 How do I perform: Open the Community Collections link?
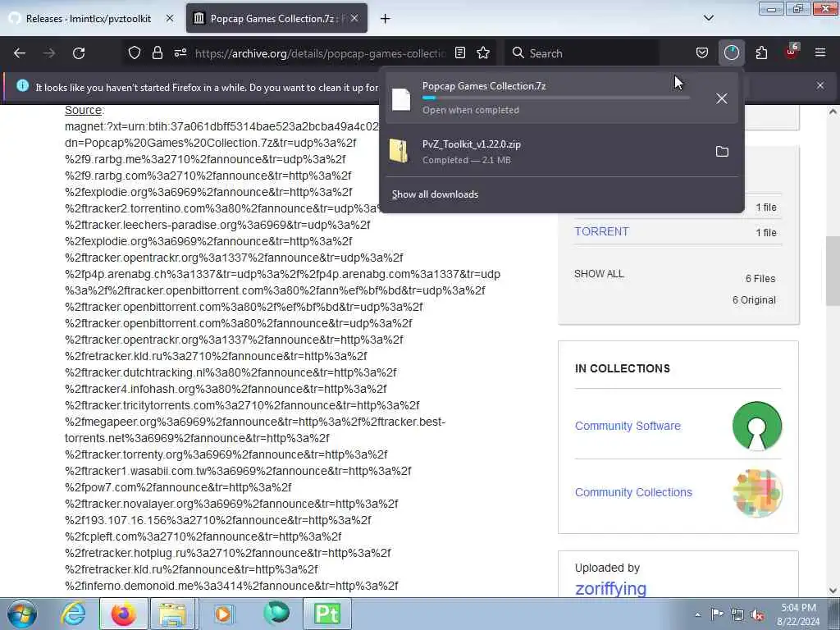[634, 492]
